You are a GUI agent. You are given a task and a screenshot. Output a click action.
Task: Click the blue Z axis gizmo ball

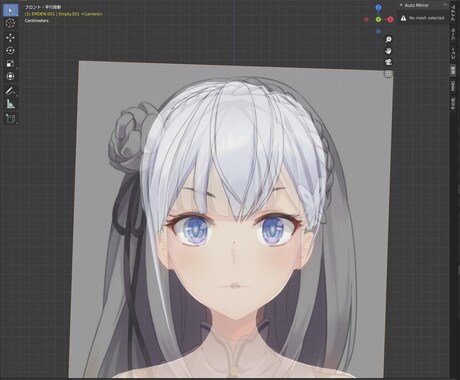pyautogui.click(x=378, y=7)
